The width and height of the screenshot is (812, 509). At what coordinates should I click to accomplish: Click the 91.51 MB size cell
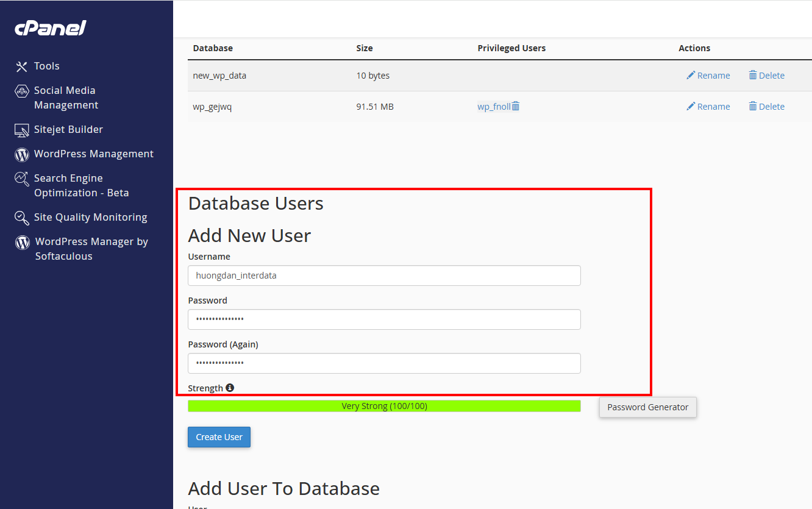[x=375, y=107]
